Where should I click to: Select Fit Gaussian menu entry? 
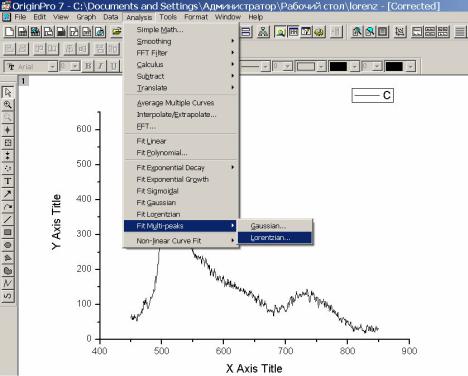[x=181, y=203]
